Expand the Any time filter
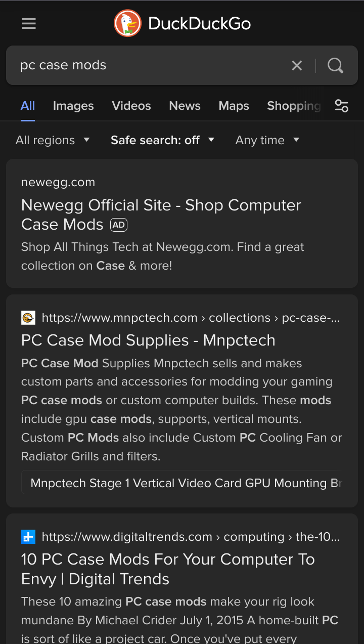The image size is (364, 644). pos(267,140)
